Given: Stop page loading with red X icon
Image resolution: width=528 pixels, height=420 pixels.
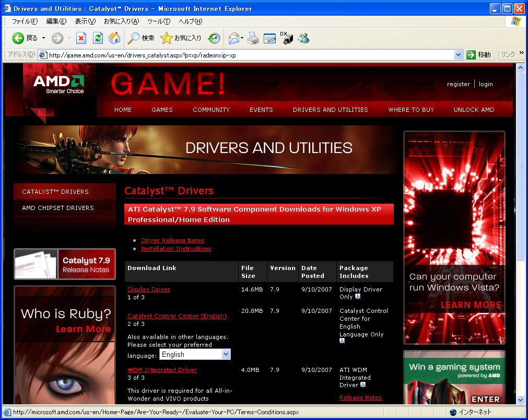Looking at the screenshot, I should coord(81,38).
